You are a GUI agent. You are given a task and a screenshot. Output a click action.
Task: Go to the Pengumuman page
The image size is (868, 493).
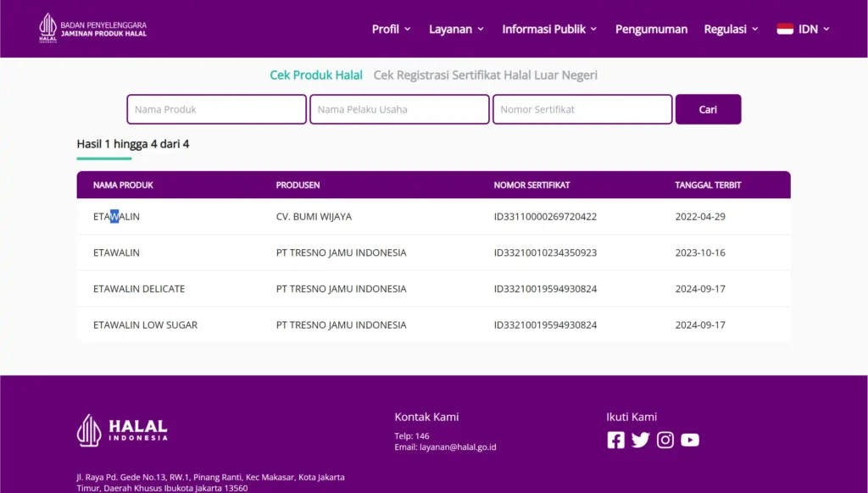(x=652, y=29)
